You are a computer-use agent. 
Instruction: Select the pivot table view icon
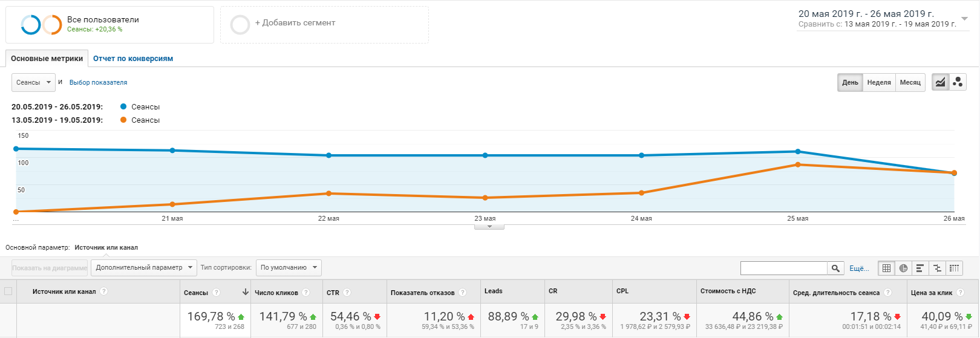click(x=954, y=268)
